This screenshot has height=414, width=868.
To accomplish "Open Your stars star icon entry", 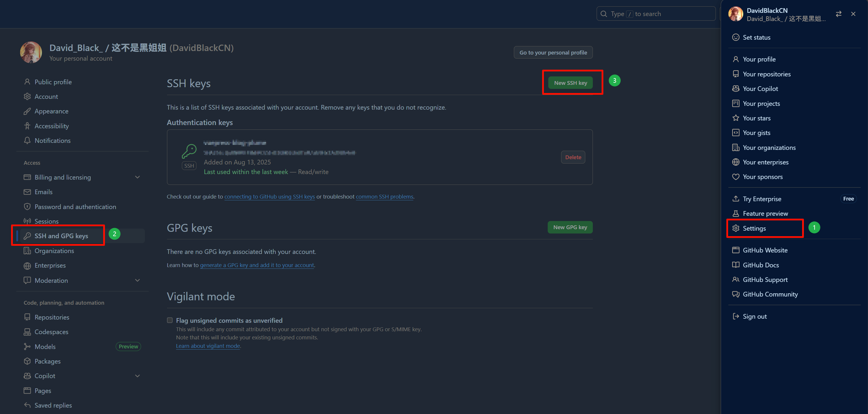I will [x=736, y=118].
